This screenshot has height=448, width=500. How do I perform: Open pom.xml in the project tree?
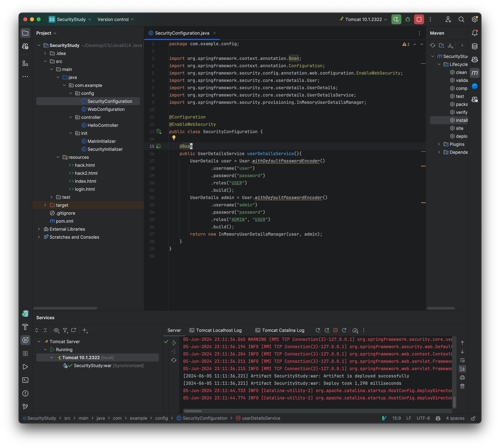(x=64, y=221)
